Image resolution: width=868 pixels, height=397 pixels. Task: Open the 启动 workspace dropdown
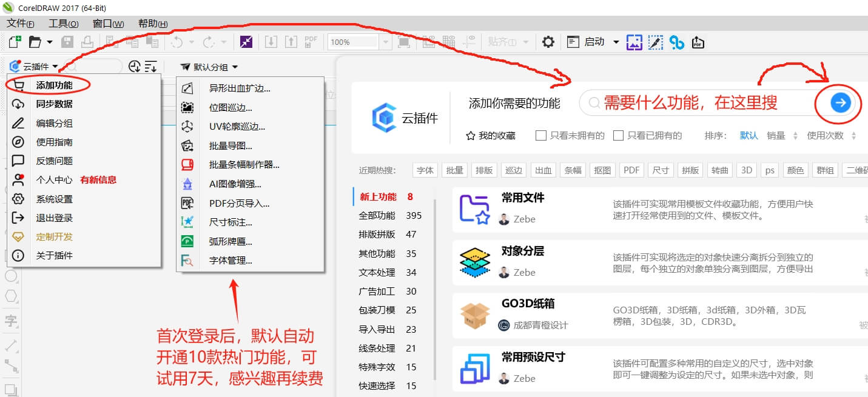pos(616,42)
